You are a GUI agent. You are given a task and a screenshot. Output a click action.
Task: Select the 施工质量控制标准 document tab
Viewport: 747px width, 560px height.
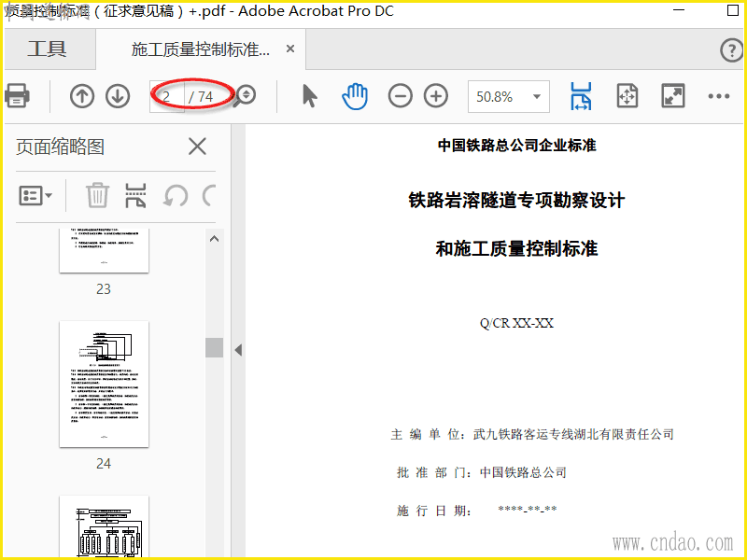[x=201, y=49]
